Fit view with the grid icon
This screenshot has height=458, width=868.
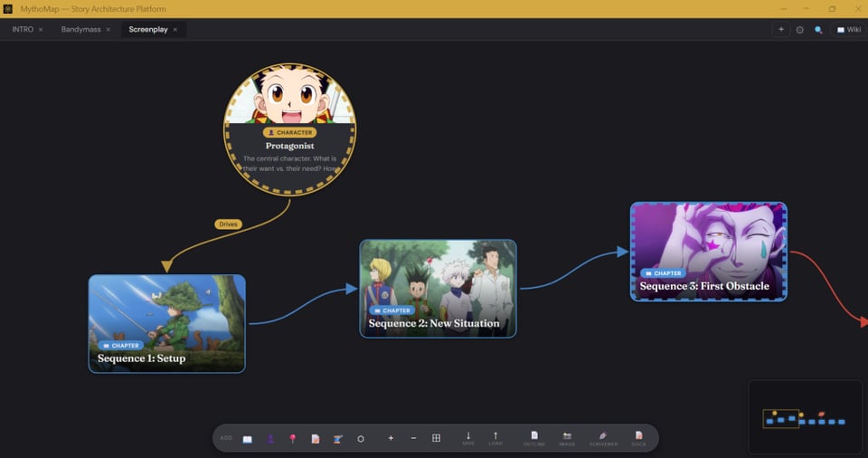pyautogui.click(x=436, y=438)
